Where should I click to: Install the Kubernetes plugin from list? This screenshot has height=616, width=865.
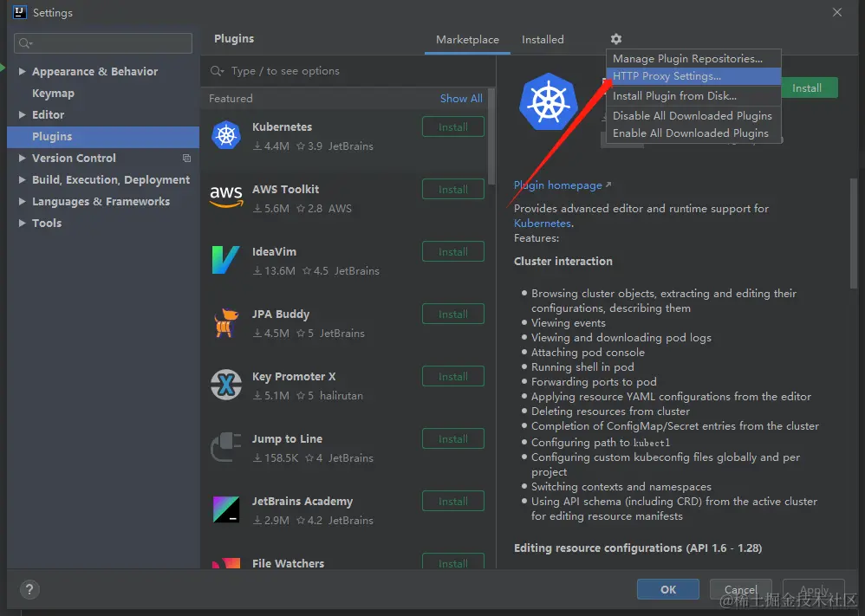pos(453,126)
